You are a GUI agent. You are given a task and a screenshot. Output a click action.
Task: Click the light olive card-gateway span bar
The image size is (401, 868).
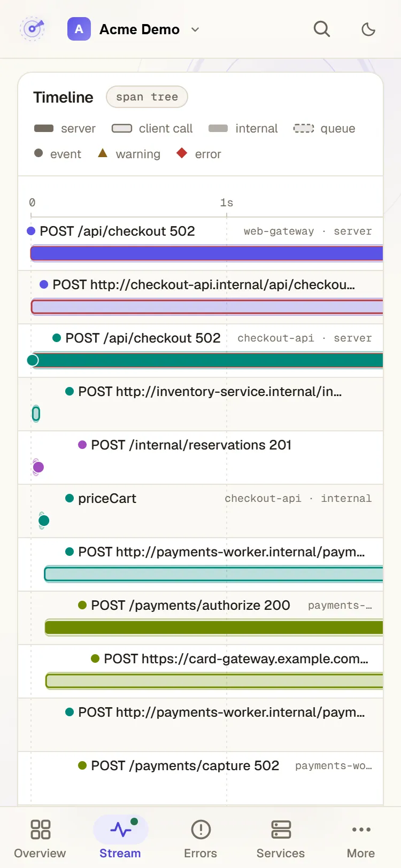pos(214,681)
